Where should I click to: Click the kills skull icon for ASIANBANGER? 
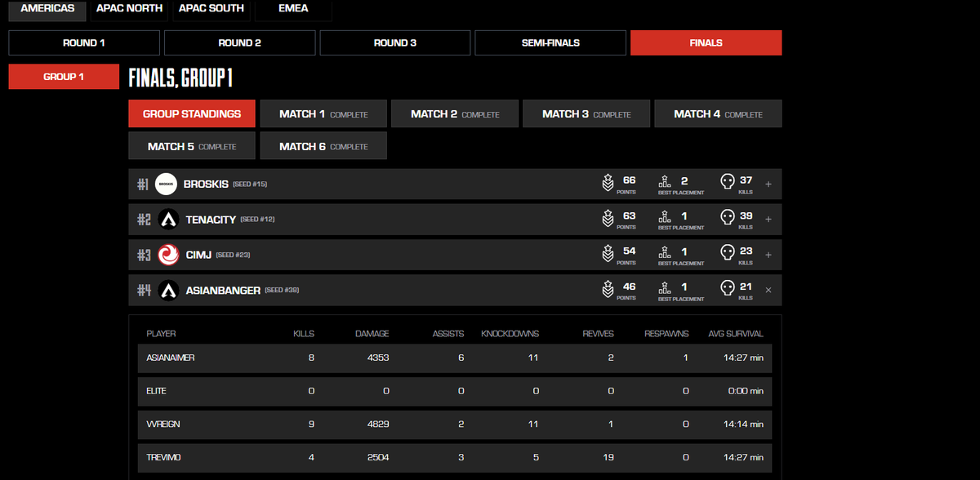(727, 290)
